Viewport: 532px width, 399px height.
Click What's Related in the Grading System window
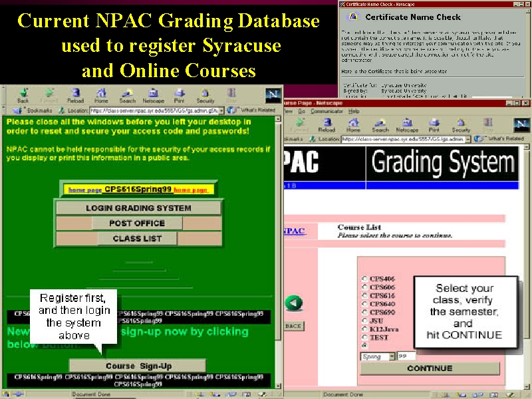click(x=499, y=139)
